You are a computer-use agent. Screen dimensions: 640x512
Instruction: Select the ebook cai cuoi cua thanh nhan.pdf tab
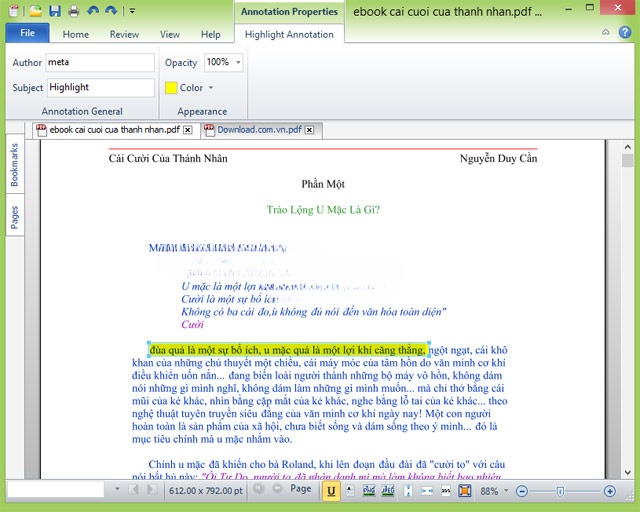(114, 130)
